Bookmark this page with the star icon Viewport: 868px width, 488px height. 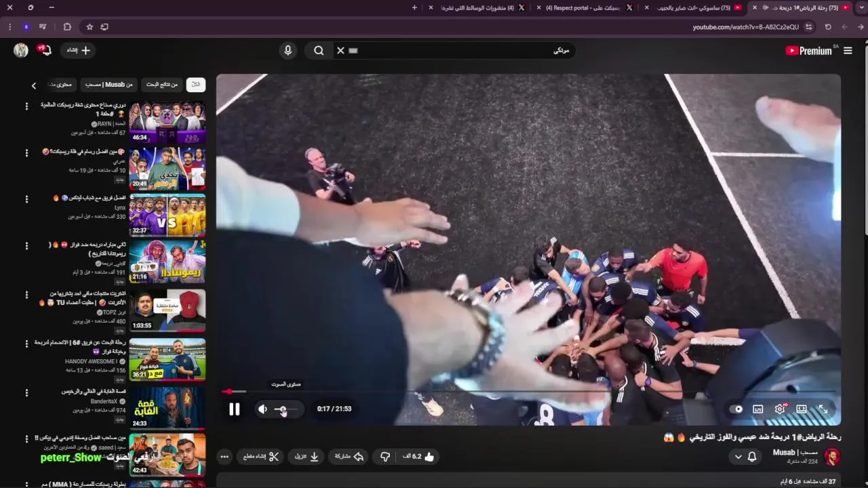coord(90,27)
